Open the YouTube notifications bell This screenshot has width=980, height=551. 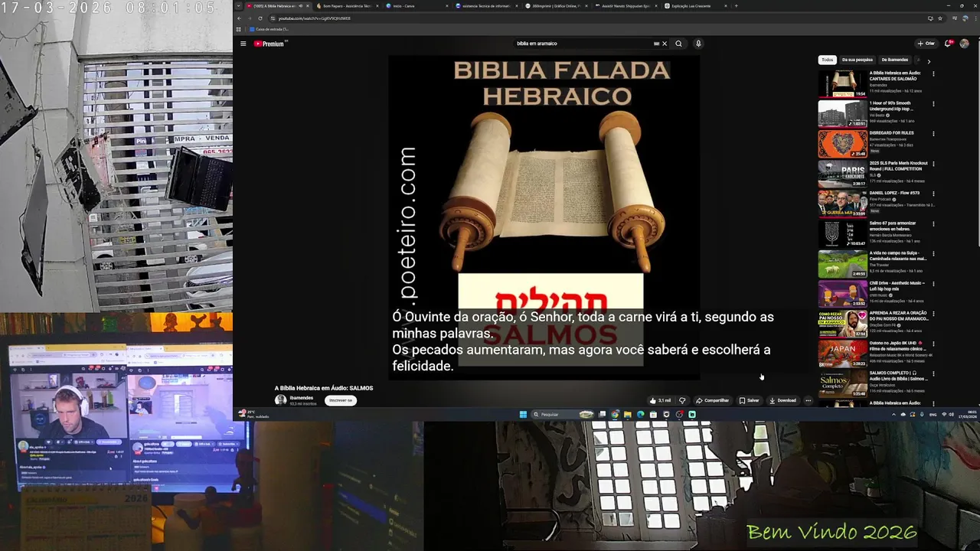pos(949,44)
